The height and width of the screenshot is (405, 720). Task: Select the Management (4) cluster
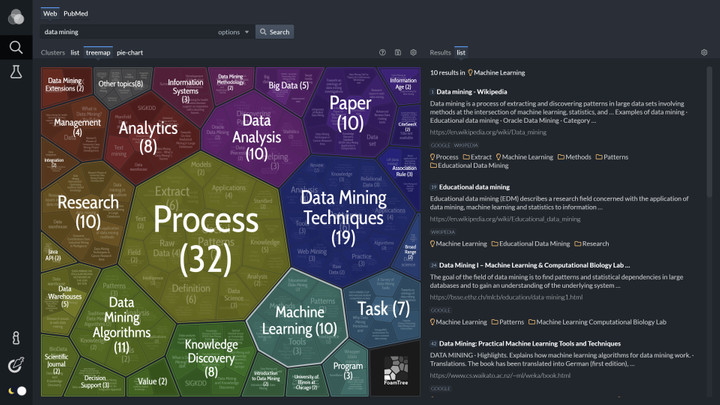point(77,127)
